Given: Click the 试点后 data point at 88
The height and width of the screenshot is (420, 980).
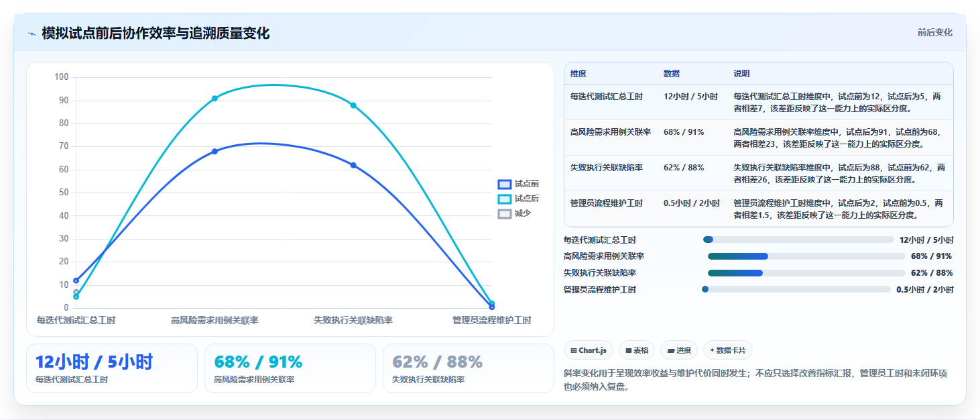Looking at the screenshot, I should (353, 105).
